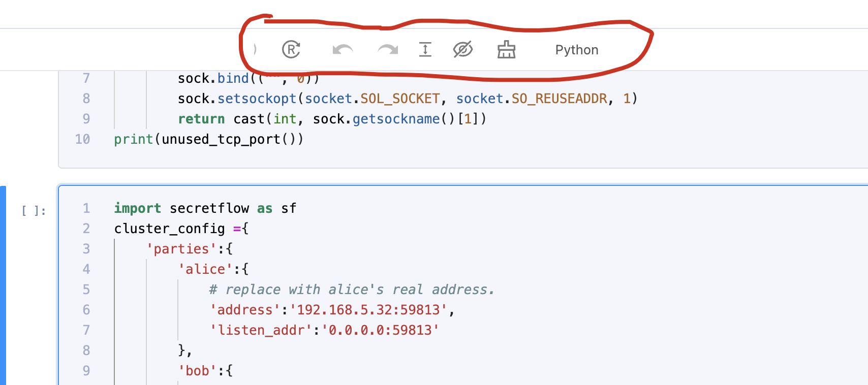
Task: Click the vertical expand cell height icon
Action: [x=425, y=50]
